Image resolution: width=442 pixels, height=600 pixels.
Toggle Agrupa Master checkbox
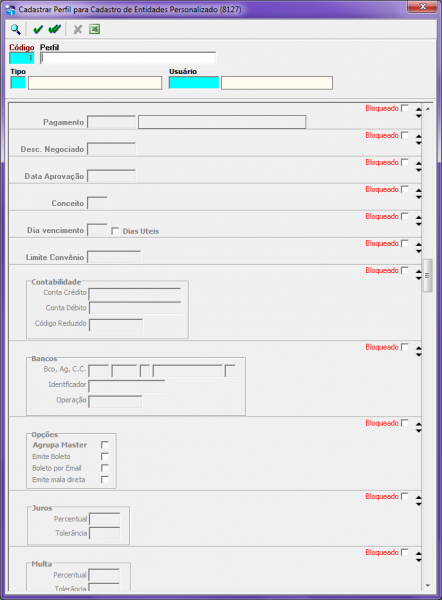coord(104,445)
